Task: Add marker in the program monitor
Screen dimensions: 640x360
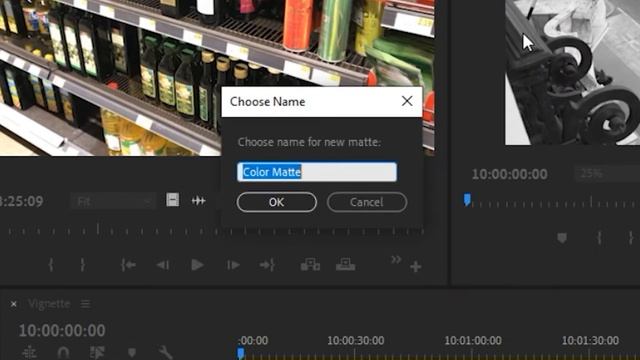Action: 562,238
